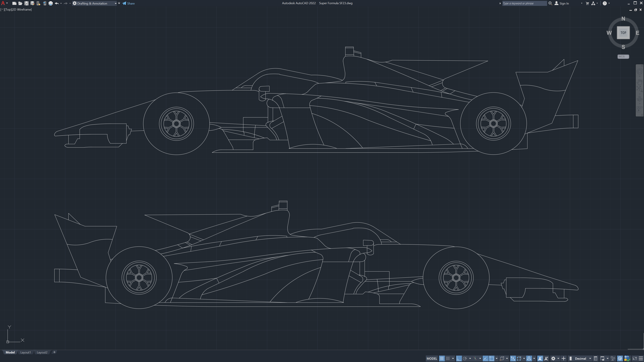Image resolution: width=644 pixels, height=362 pixels.
Task: Click the Autodesk account triangle icon
Action: coord(593,3)
